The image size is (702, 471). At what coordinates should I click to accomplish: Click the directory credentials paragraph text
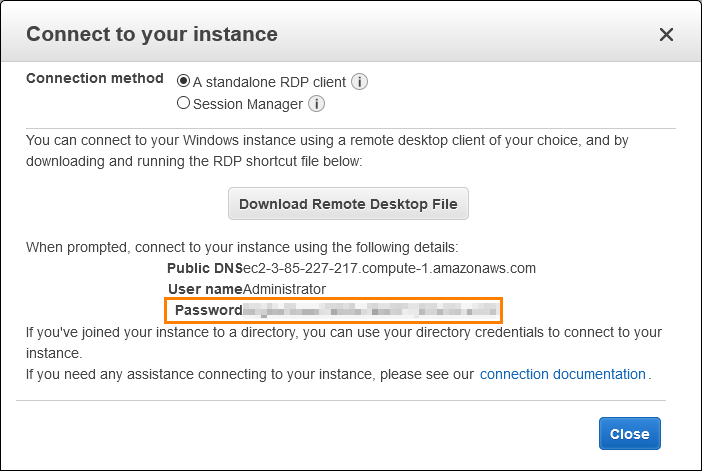(x=344, y=343)
